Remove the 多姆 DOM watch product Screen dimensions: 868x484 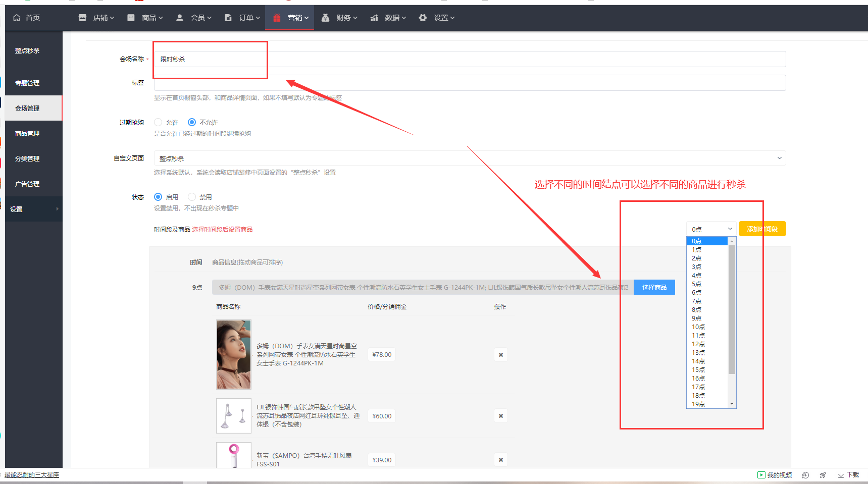(x=501, y=355)
